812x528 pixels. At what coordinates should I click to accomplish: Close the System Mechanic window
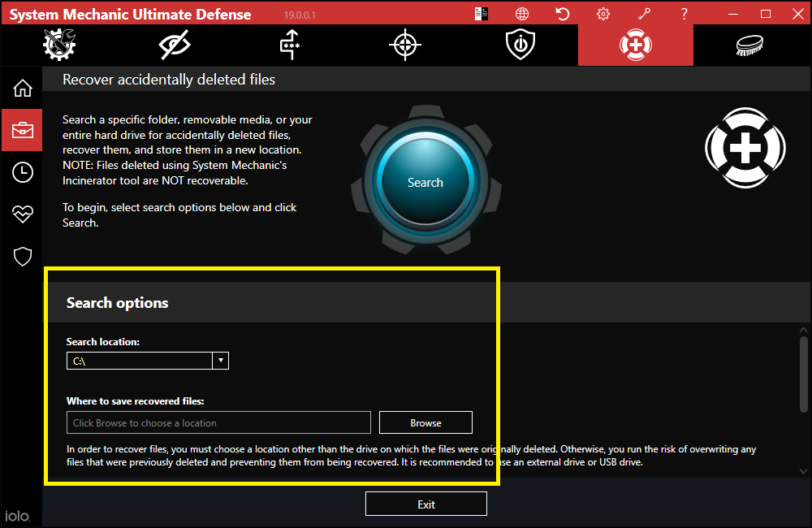798,14
